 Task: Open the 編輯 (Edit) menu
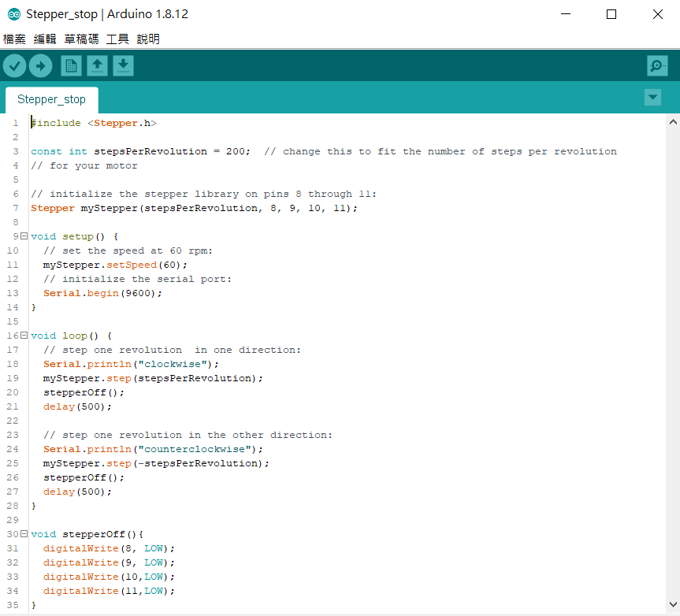45,39
